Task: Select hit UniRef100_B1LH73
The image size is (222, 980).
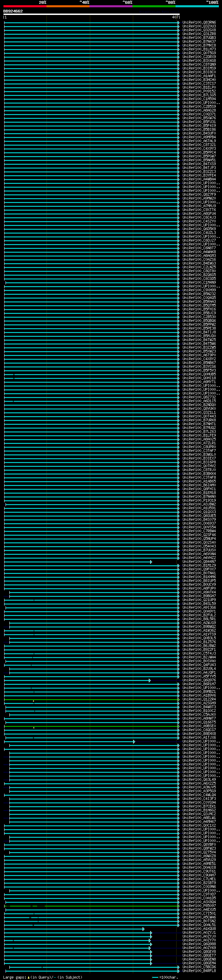Action: (x=199, y=49)
